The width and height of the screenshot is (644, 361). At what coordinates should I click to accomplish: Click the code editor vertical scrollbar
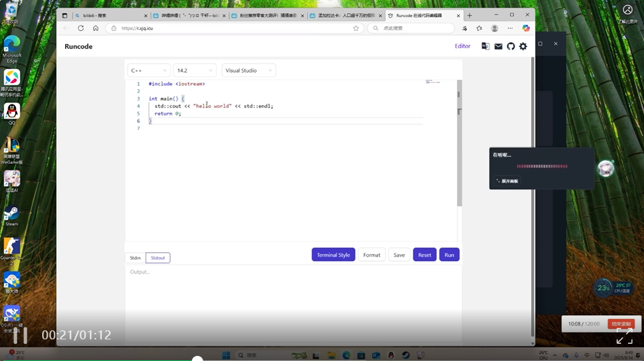(x=459, y=143)
